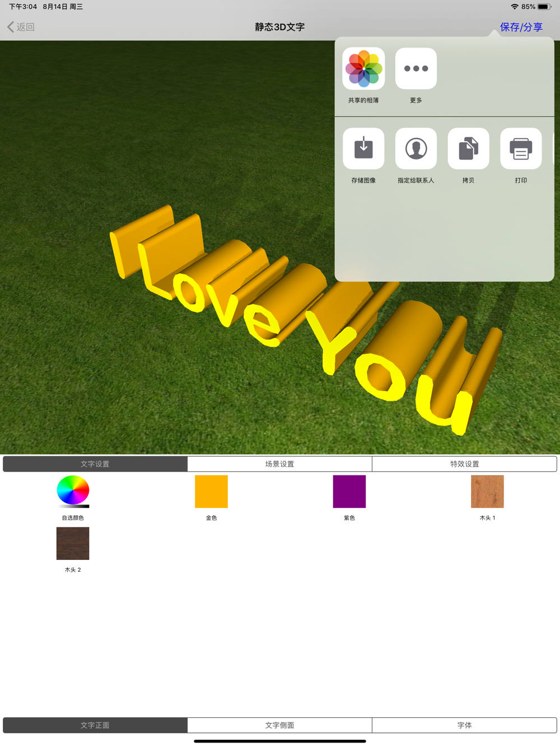Select the 文字正面 segment
Screen dimensions: 560x747
pos(95,725)
